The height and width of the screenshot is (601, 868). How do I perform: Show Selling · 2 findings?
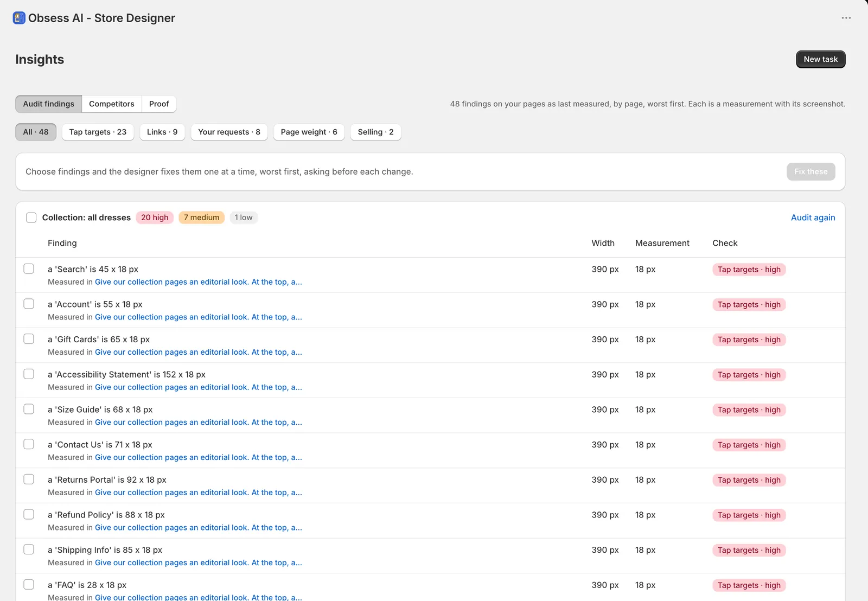[x=375, y=132]
